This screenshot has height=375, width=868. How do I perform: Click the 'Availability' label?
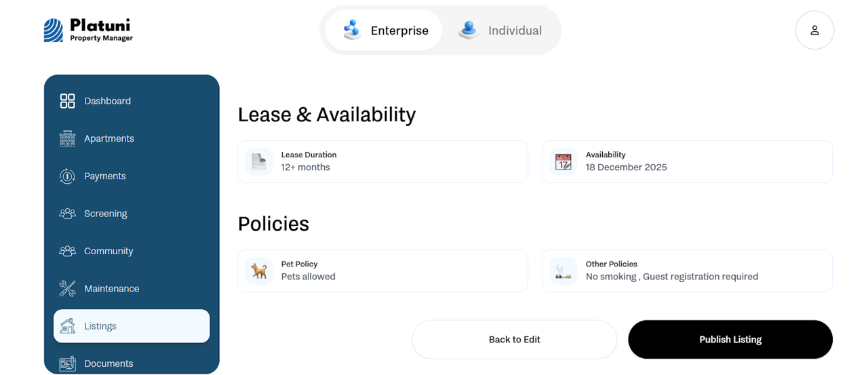point(606,155)
